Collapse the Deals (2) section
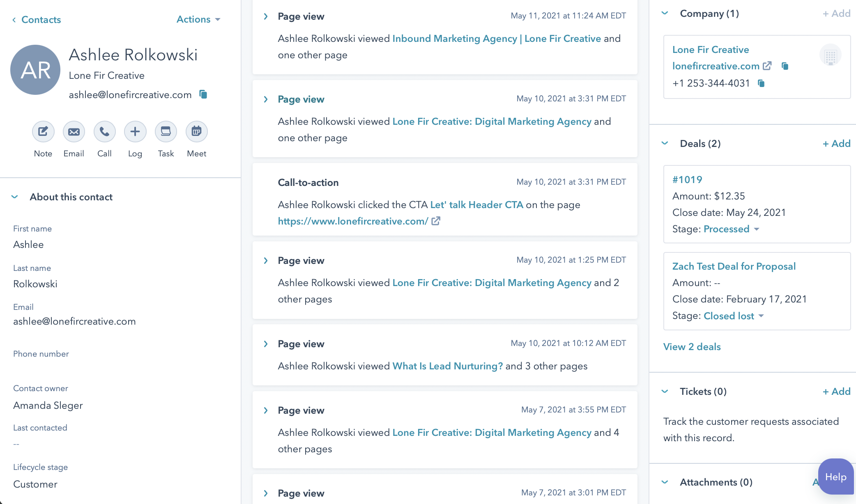 click(x=665, y=144)
